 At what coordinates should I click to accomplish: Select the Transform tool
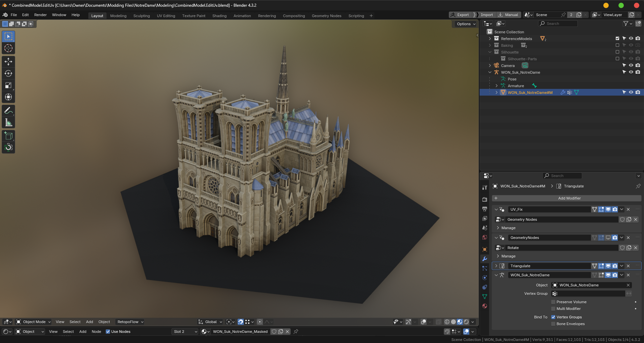point(8,97)
